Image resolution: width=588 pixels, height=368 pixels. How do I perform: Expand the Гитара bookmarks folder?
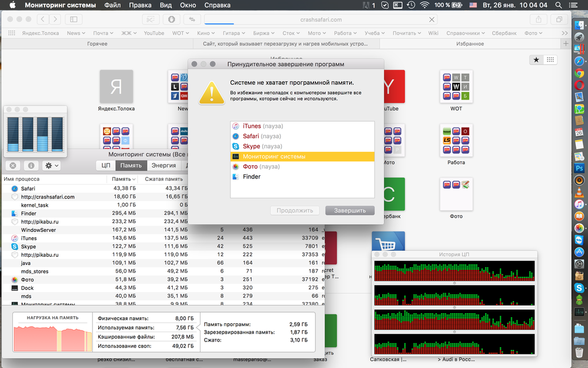pyautogui.click(x=233, y=33)
